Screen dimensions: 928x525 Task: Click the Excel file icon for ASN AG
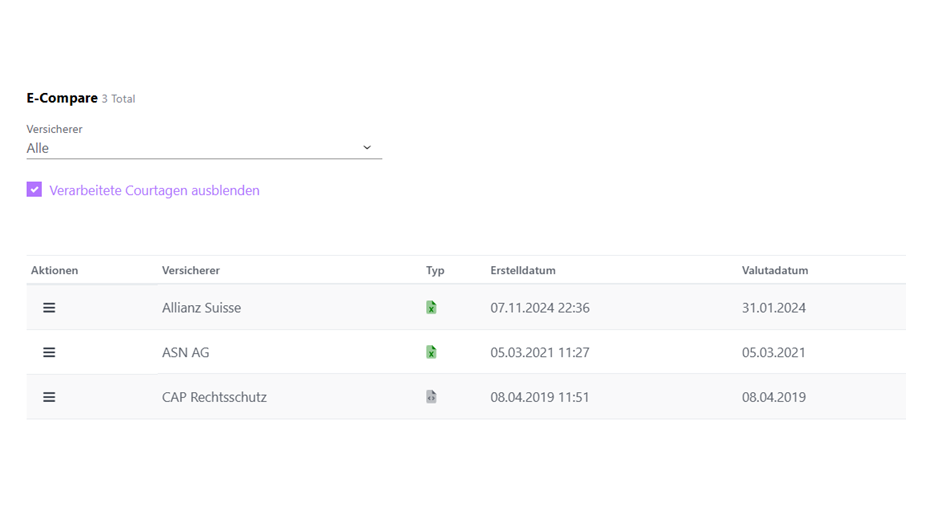pyautogui.click(x=431, y=352)
